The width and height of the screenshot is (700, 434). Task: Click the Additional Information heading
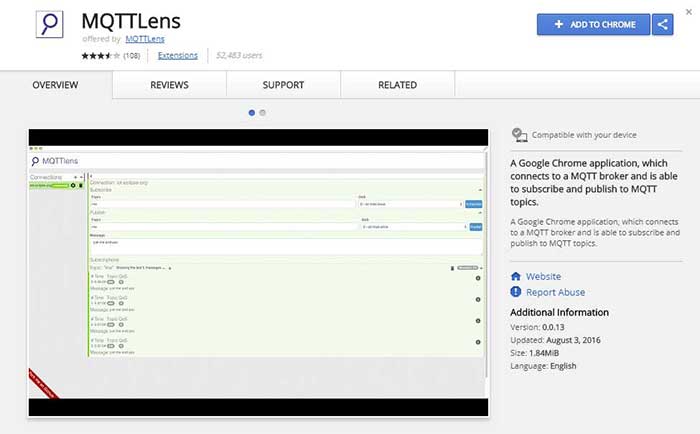click(x=559, y=313)
